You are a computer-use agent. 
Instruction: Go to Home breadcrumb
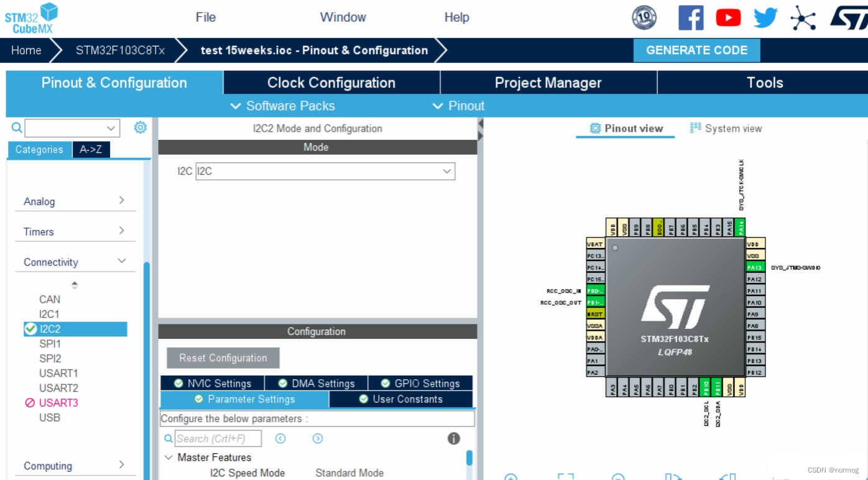(x=26, y=50)
